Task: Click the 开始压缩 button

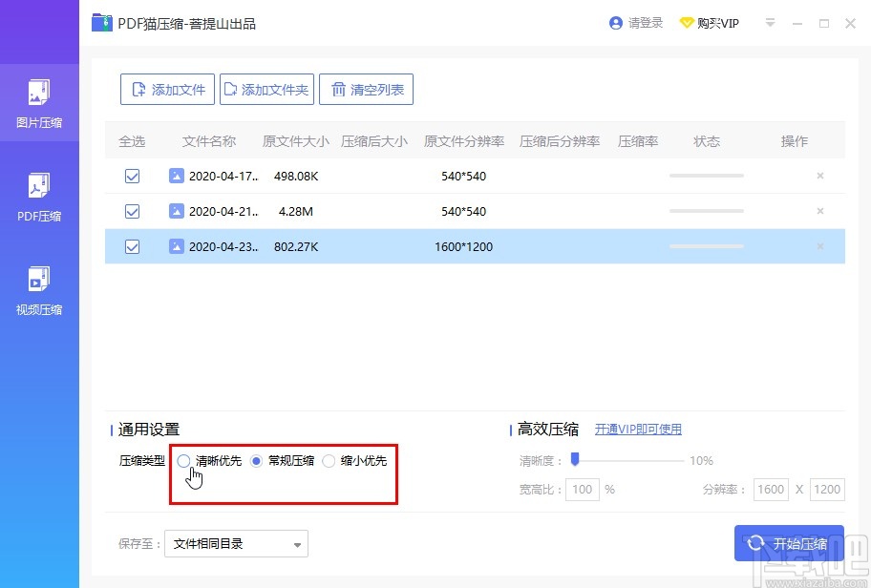Action: pos(789,543)
